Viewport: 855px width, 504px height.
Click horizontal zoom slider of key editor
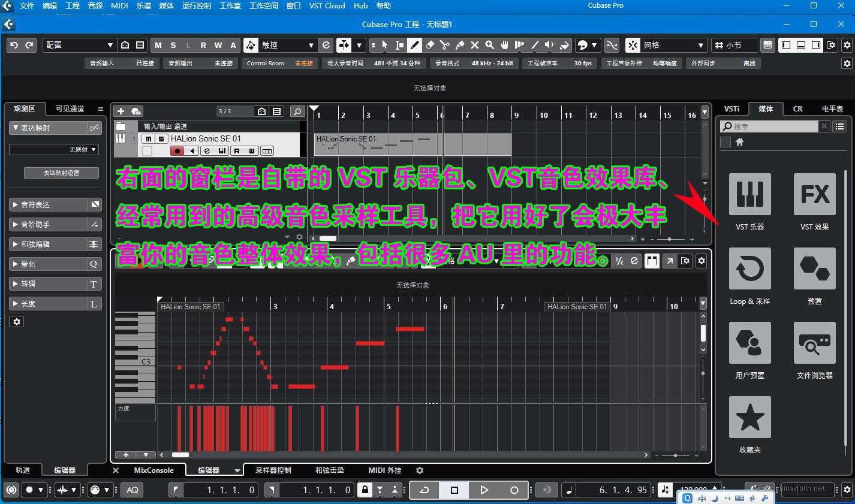676,455
